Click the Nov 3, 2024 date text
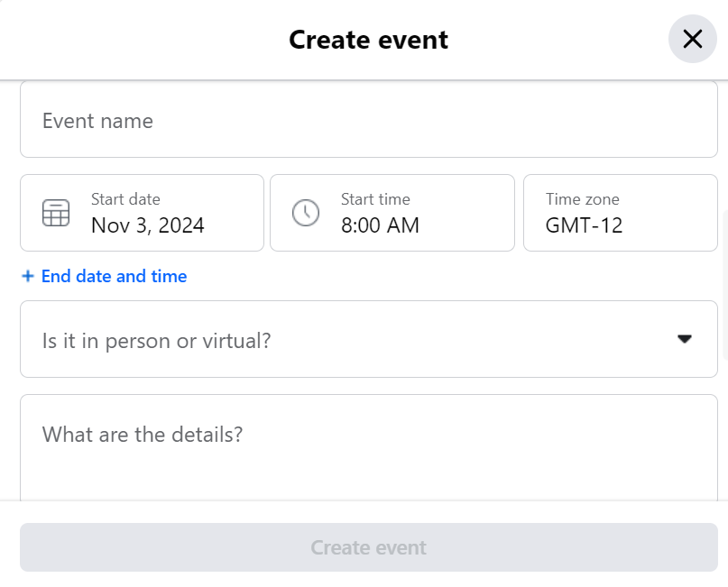 (148, 226)
